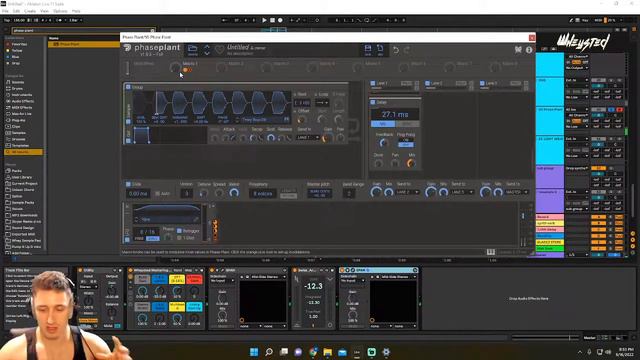The height and width of the screenshot is (360, 640).
Task: Click the Save preset icon in Phase Plant
Action: click(x=368, y=49)
